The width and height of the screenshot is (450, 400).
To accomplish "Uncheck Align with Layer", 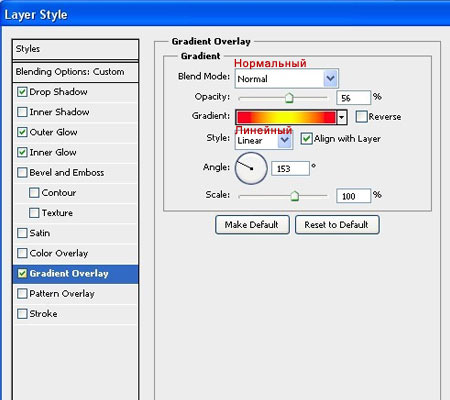I will tap(306, 139).
